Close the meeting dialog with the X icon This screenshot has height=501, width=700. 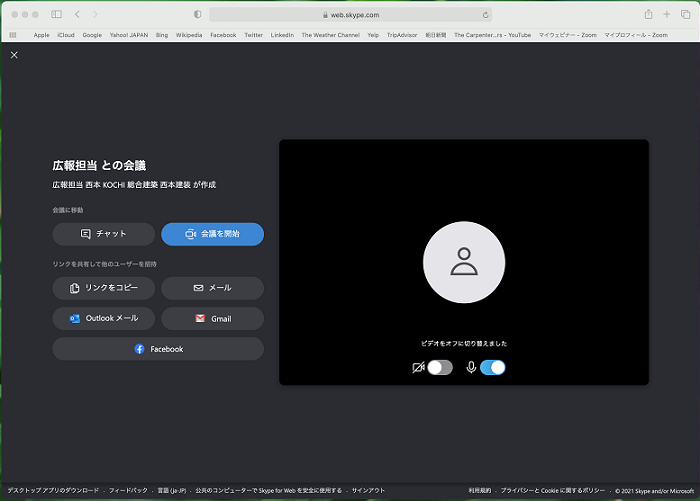pyautogui.click(x=14, y=55)
